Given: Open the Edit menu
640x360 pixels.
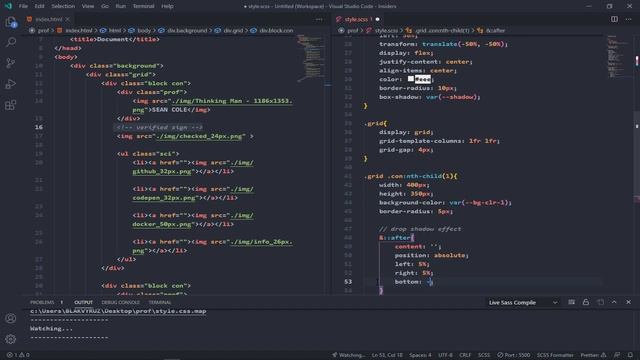Looking at the screenshot, I should click(x=39, y=6).
